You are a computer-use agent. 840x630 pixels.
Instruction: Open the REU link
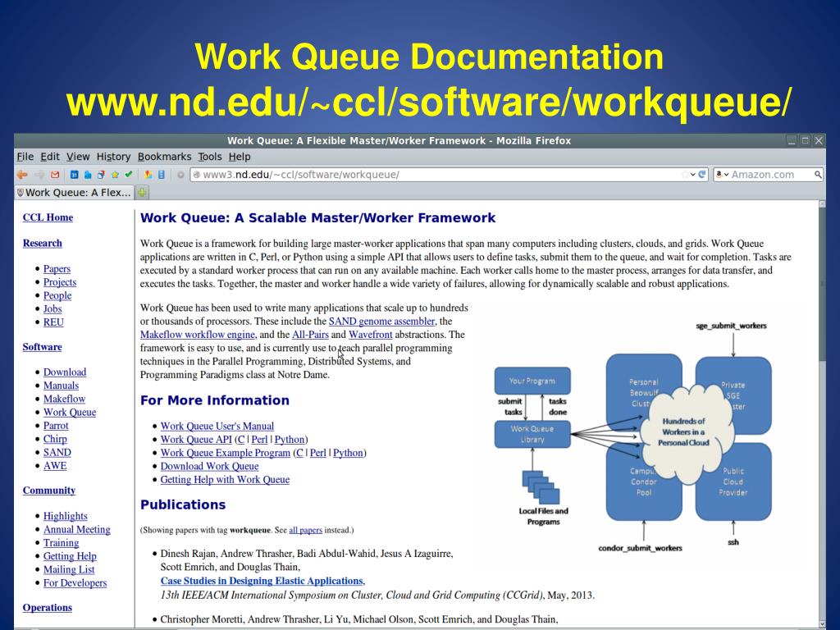[53, 322]
